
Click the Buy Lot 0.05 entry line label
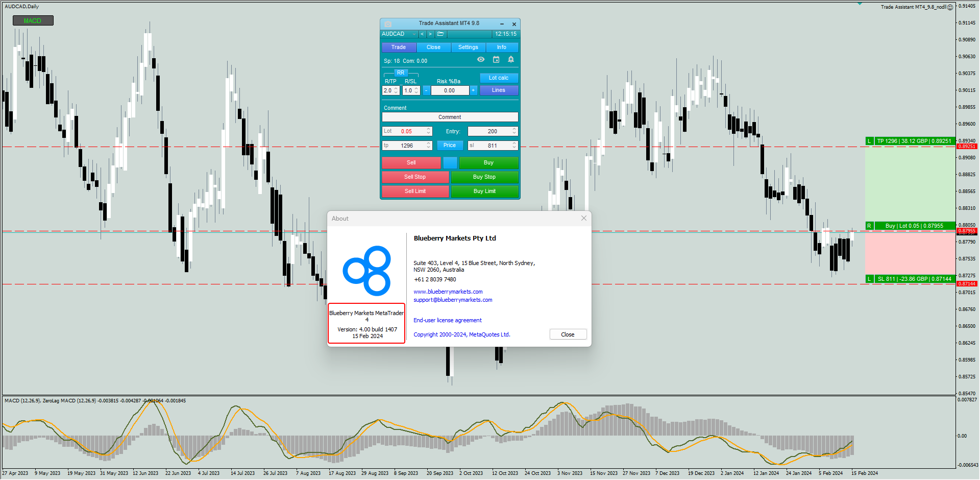click(x=914, y=226)
